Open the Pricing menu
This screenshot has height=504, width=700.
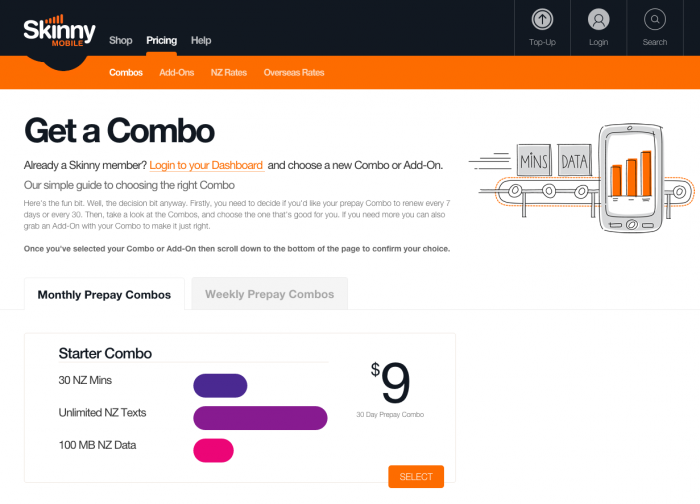click(x=162, y=41)
